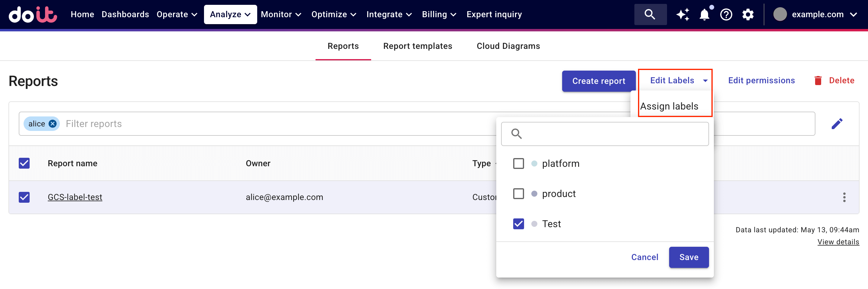Viewport: 868px width, 289px height.
Task: Click the DoiT logo
Action: point(33,14)
